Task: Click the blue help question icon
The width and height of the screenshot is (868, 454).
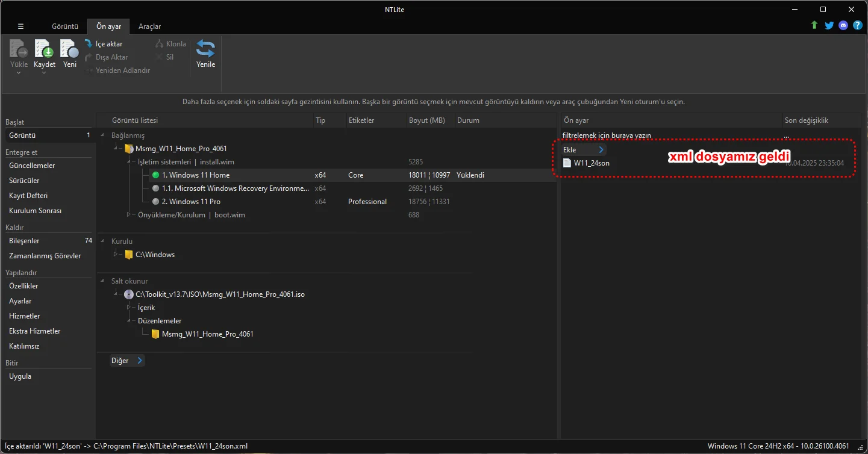Action: point(857,25)
